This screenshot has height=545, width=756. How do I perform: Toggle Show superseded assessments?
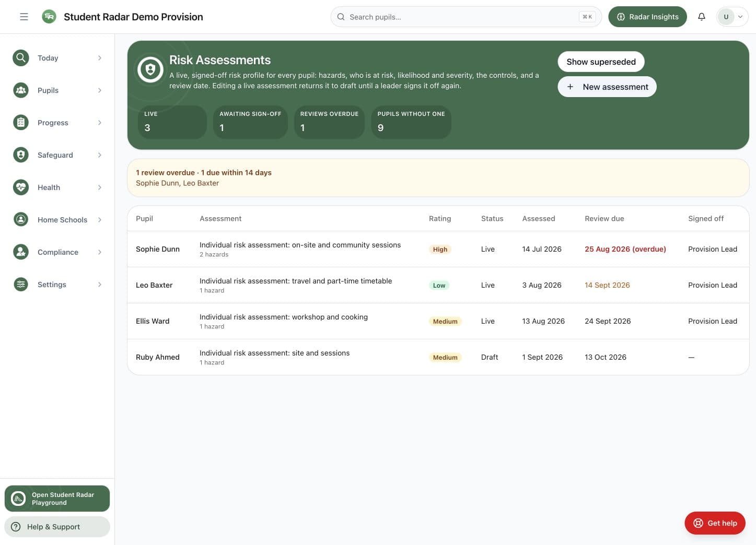[x=601, y=62]
